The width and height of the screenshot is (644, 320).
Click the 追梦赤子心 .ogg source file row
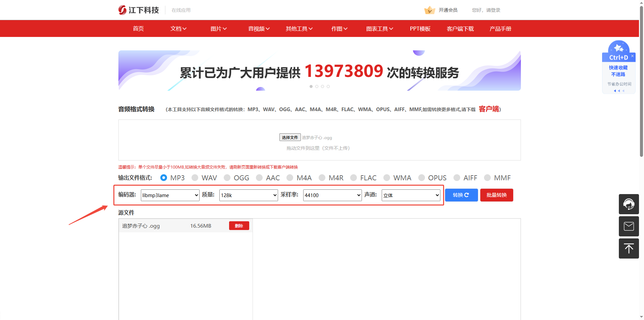185,226
